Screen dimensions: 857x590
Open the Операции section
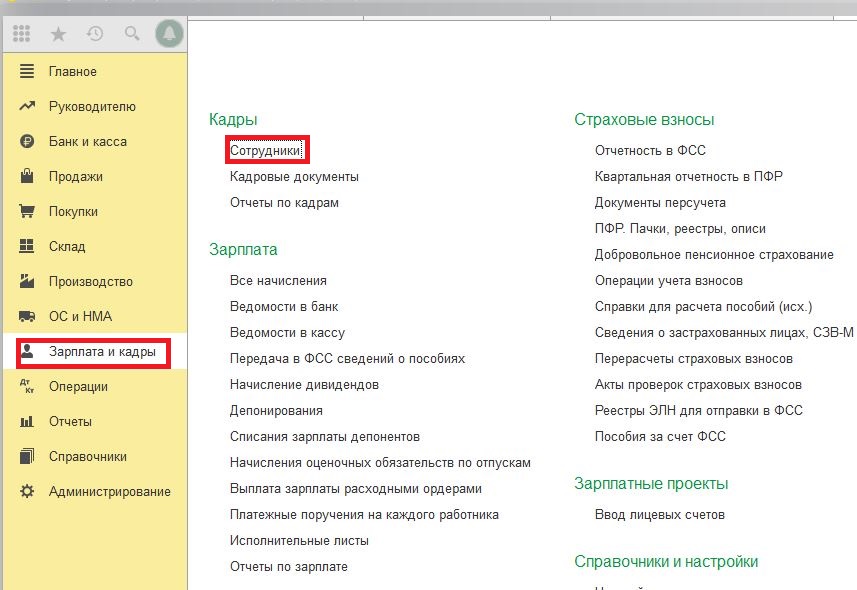click(78, 387)
